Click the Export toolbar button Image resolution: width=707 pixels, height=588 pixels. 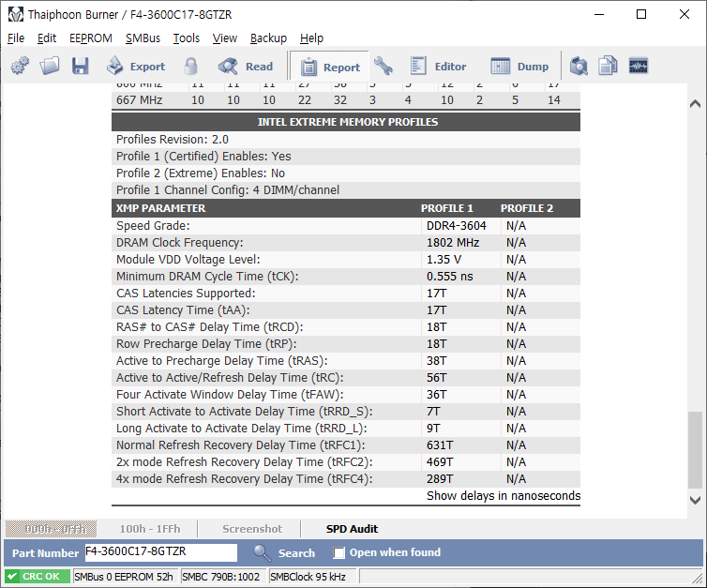136,67
